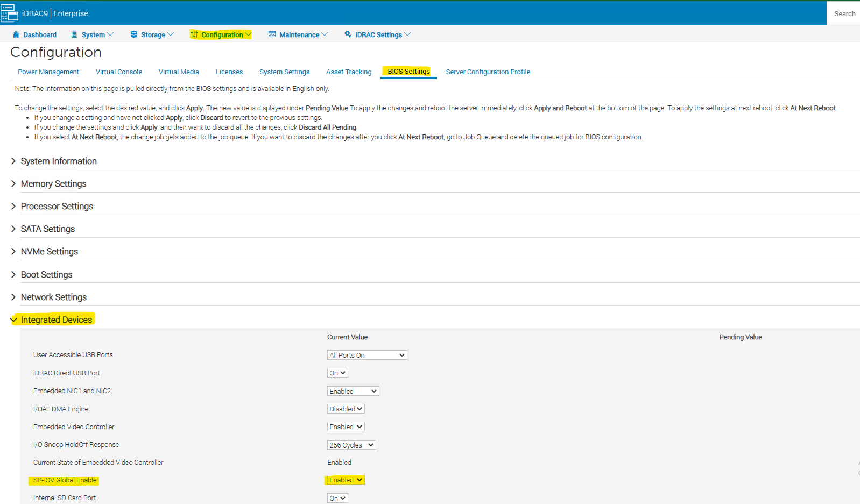Screen dimensions: 860x504
Task: Click the I/O Snoop HoldOff Response label
Action: 76,445
